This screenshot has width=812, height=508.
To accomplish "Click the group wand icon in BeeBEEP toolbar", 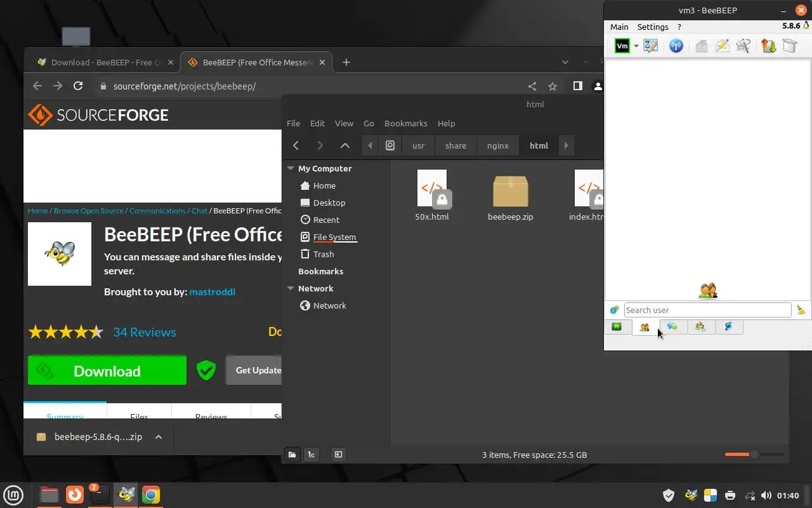I will 743,46.
